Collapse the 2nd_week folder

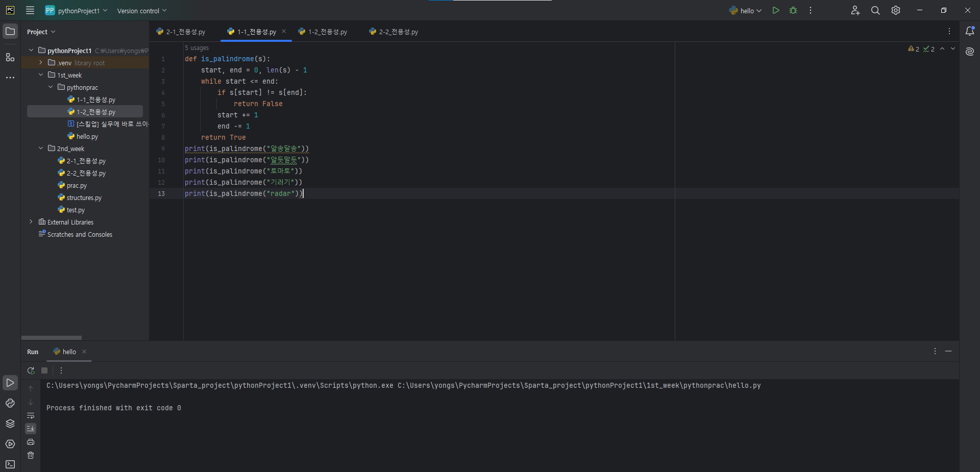tap(41, 148)
